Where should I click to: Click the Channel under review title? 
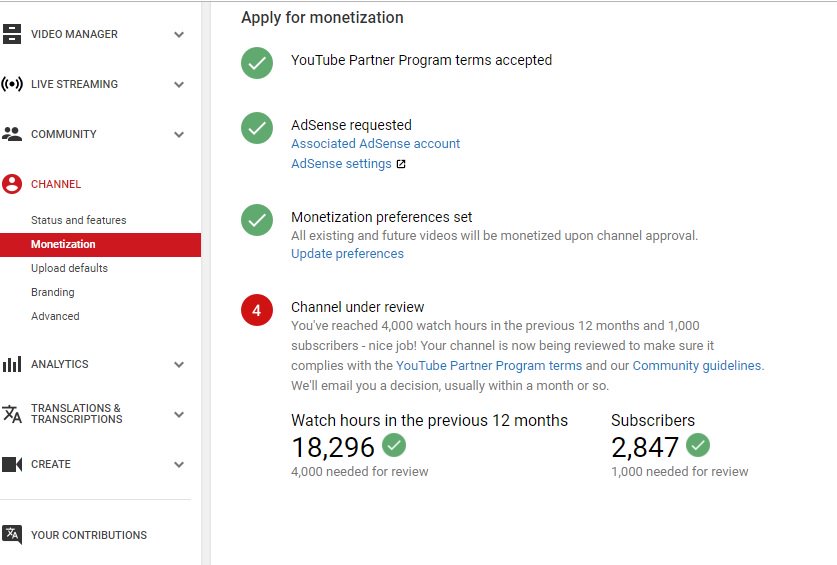[357, 307]
